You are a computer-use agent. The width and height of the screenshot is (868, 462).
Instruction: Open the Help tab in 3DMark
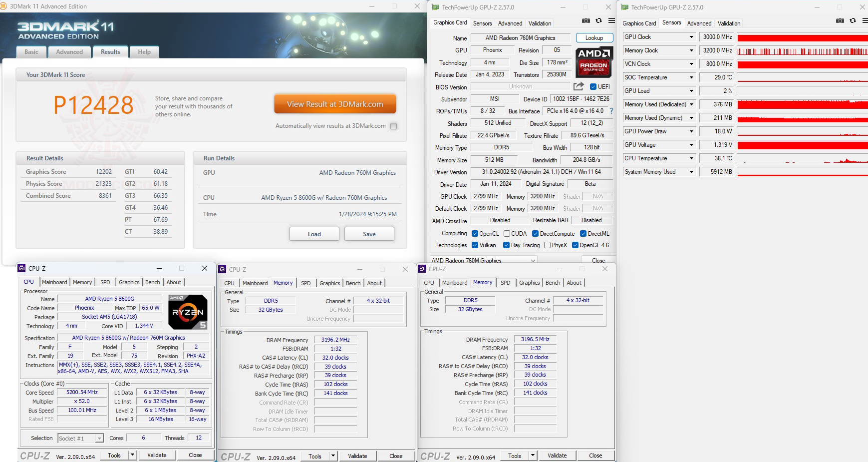click(144, 52)
